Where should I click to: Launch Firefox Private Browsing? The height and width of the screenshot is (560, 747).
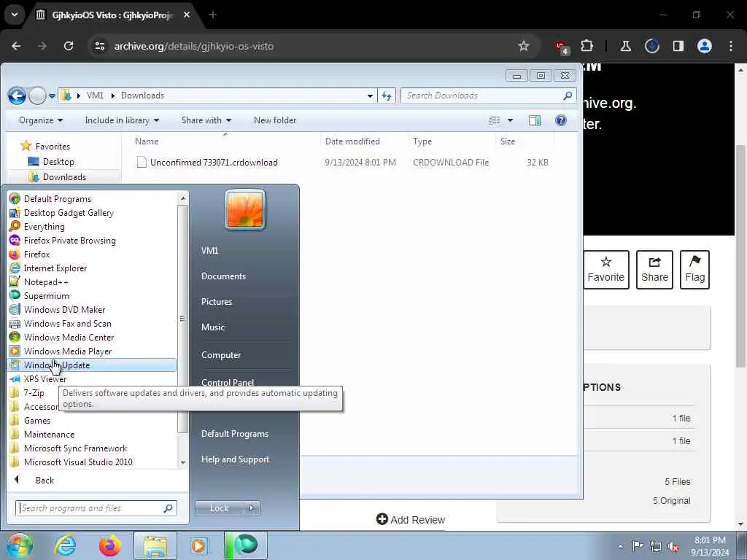click(x=69, y=241)
